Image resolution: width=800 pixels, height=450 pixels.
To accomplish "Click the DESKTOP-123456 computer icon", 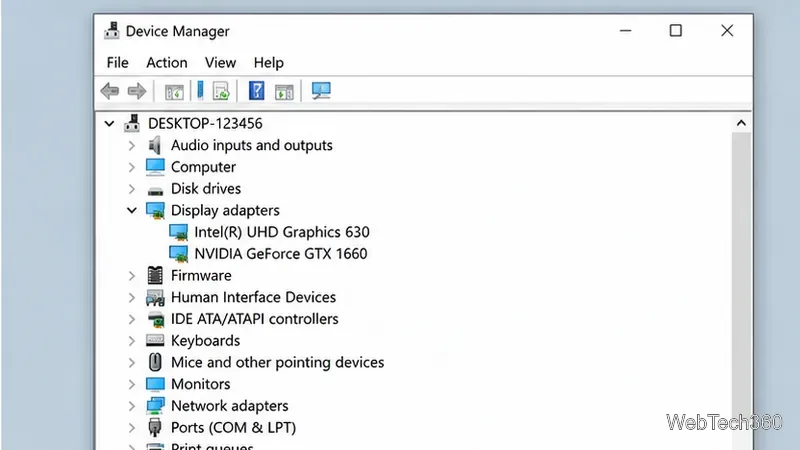I will (x=132, y=123).
